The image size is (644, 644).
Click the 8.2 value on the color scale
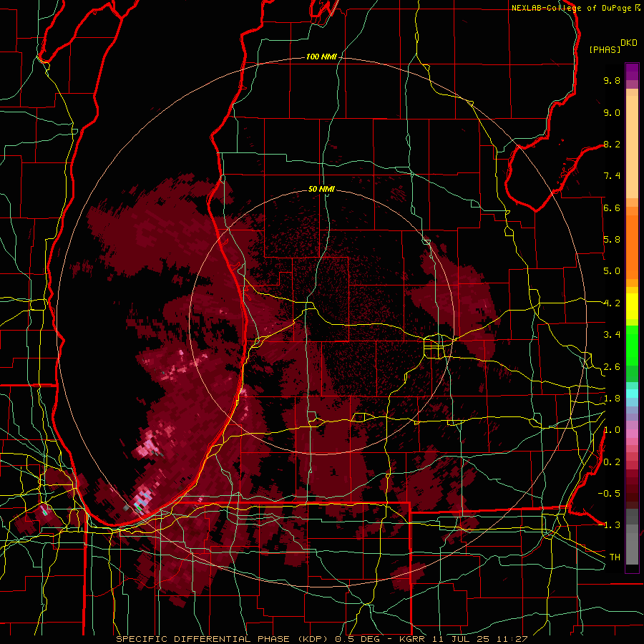pos(612,144)
